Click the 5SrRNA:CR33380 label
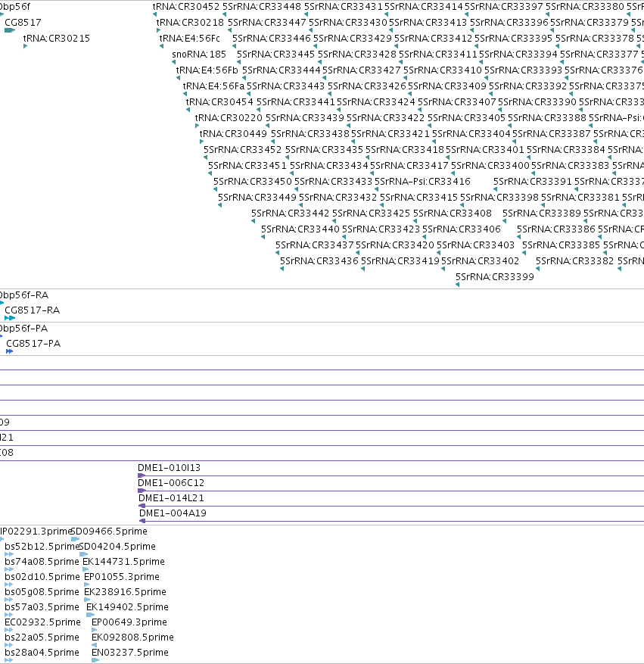The height and width of the screenshot is (664, 644). pos(585,7)
